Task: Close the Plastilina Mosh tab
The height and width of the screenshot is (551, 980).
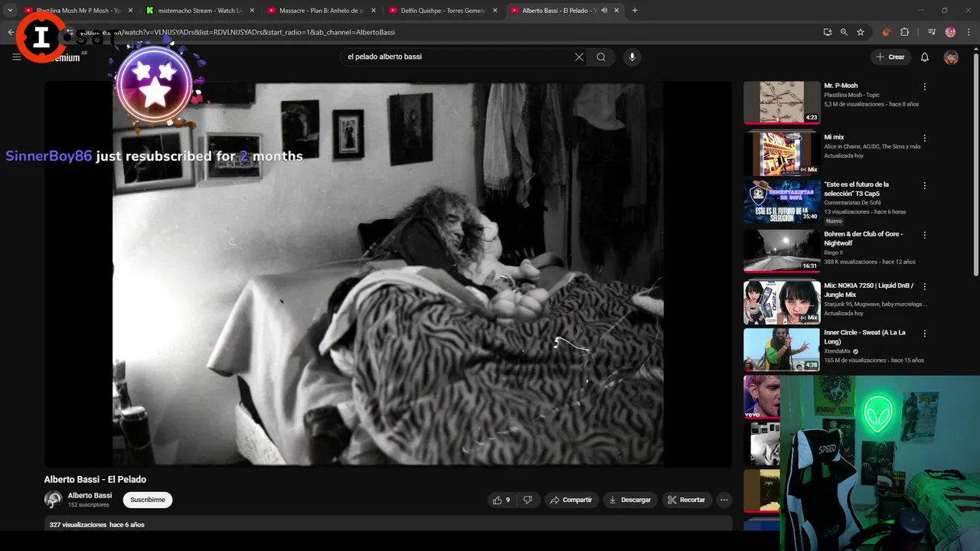Action: pyautogui.click(x=130, y=11)
